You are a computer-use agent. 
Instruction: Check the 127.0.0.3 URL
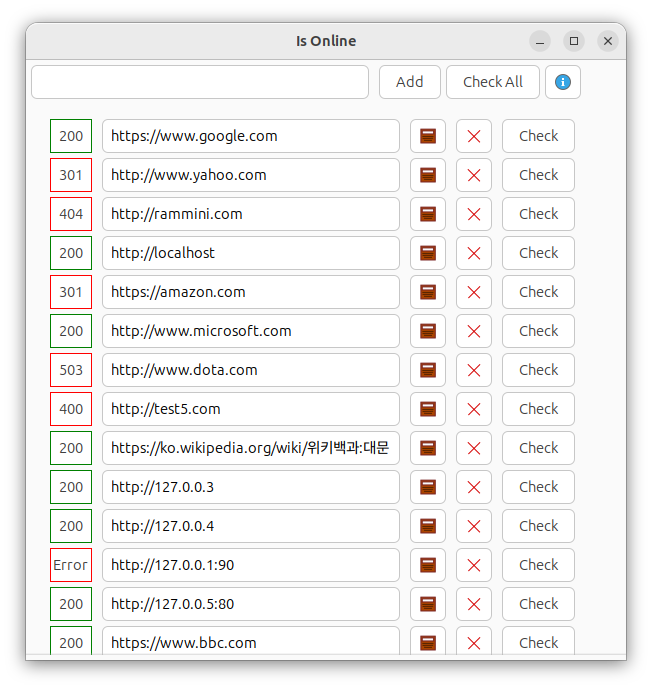click(538, 487)
